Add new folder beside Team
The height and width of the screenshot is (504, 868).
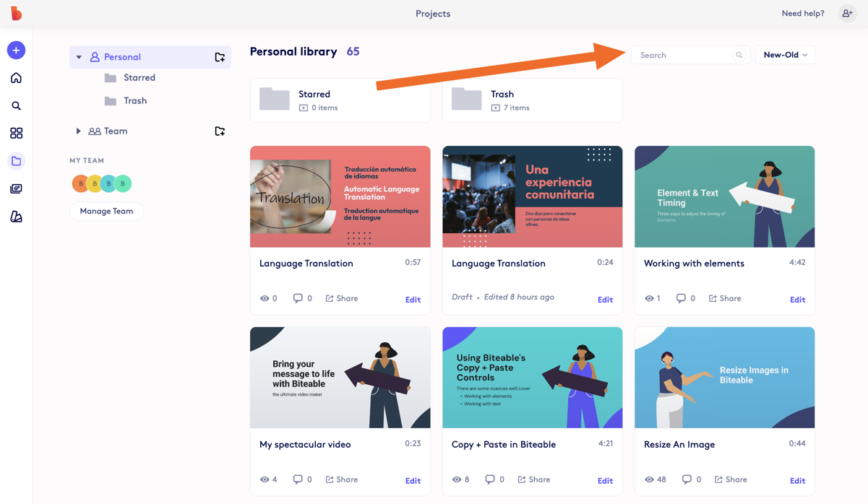pyautogui.click(x=220, y=131)
